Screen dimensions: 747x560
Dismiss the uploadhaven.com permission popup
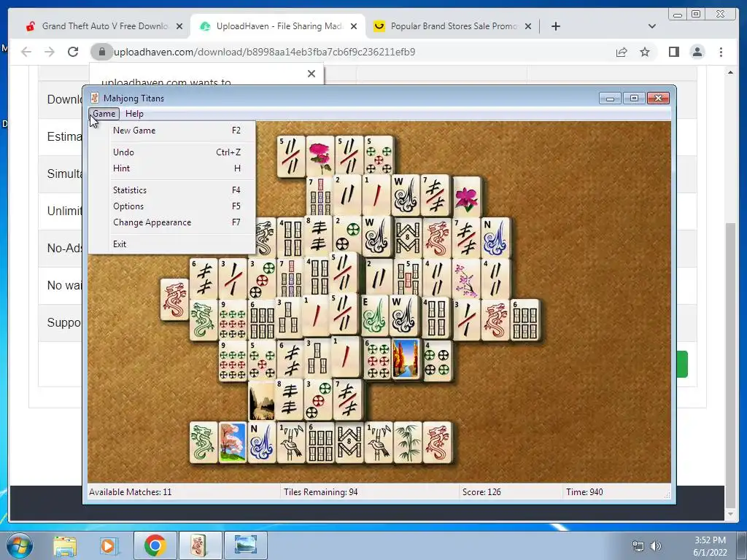tap(311, 74)
